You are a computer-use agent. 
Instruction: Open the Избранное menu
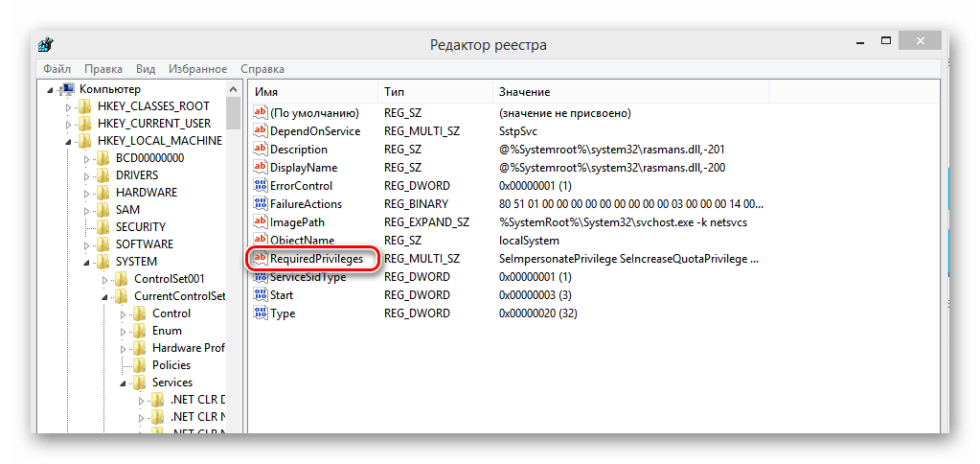click(x=197, y=69)
